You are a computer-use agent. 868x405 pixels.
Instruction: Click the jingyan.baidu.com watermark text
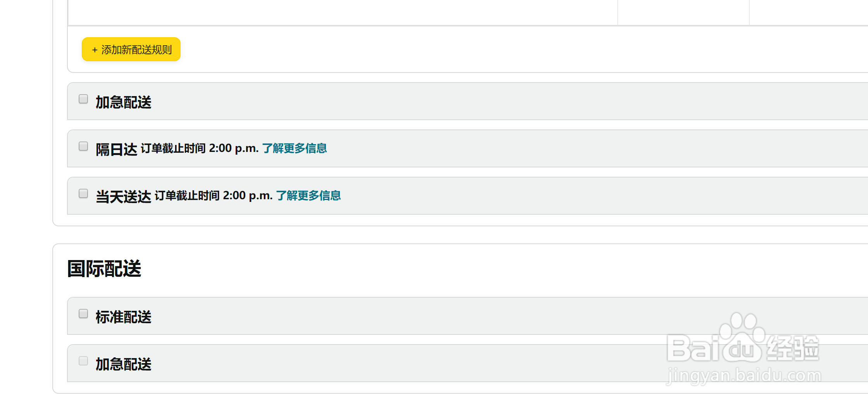(743, 376)
